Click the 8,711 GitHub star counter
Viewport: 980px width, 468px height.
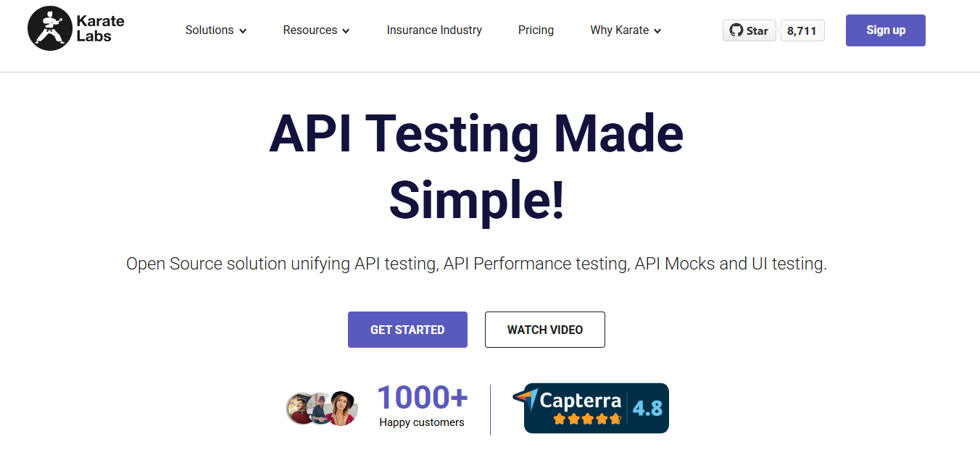point(802,30)
